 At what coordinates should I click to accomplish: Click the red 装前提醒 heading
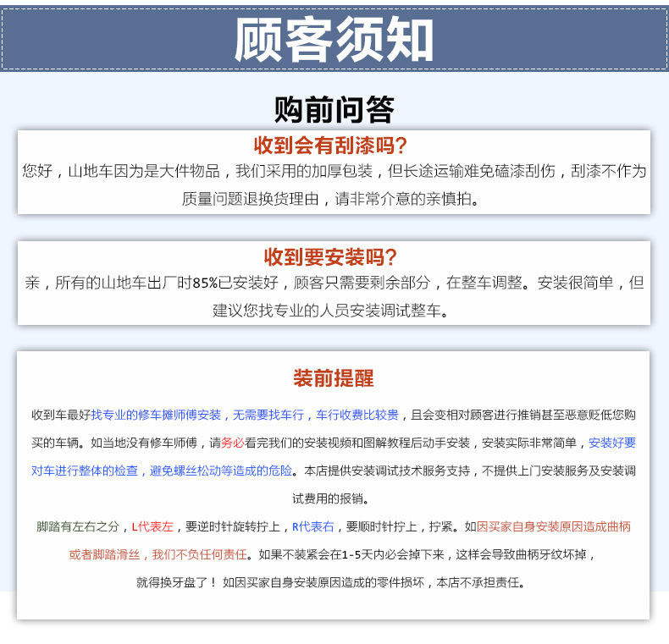[x=333, y=378]
